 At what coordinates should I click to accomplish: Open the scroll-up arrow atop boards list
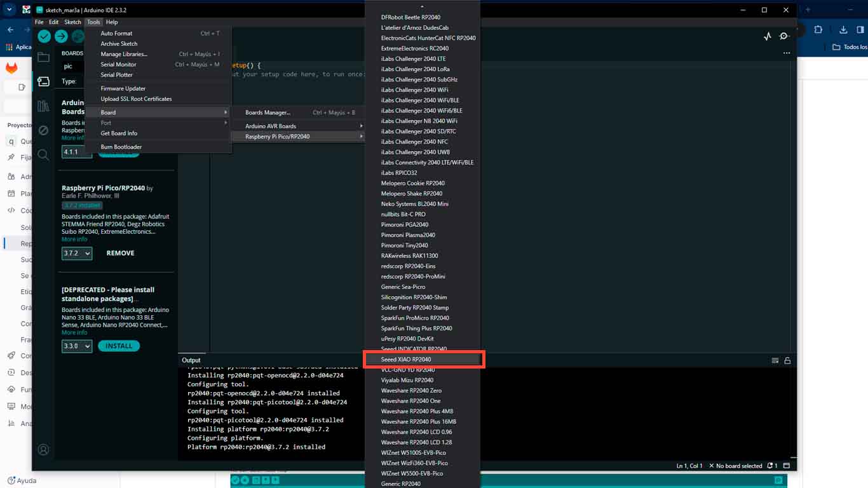[422, 6]
